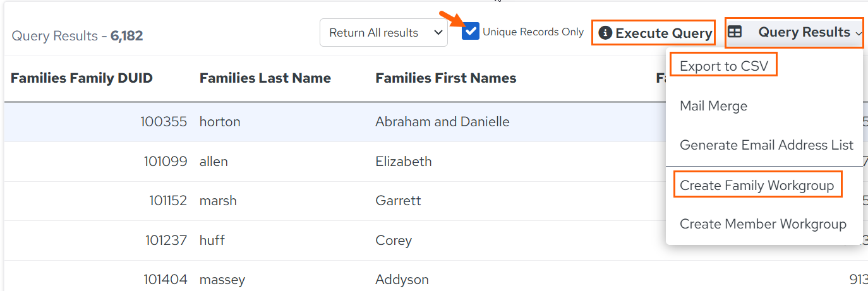Click the Unique Records Only label text
Screen dimensions: 868x291
[x=533, y=32]
